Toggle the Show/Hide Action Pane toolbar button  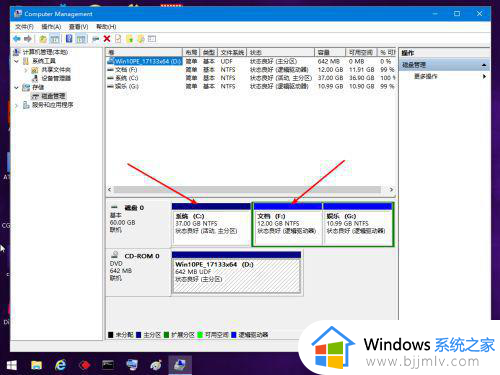[81, 39]
